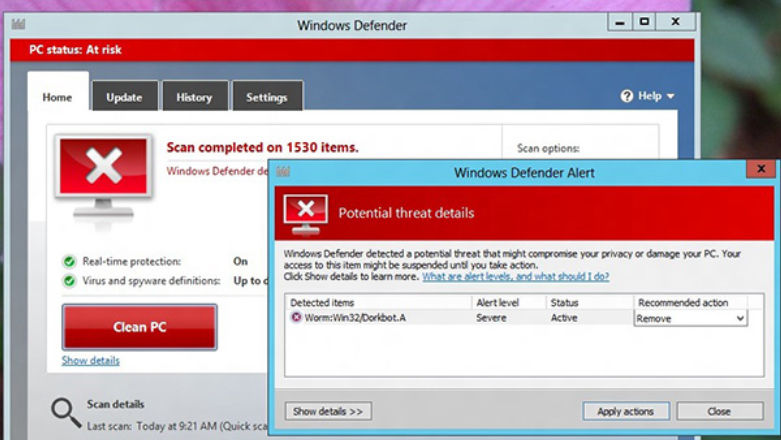Maximize the Windows Defender main window
The image size is (781, 440).
click(x=644, y=22)
